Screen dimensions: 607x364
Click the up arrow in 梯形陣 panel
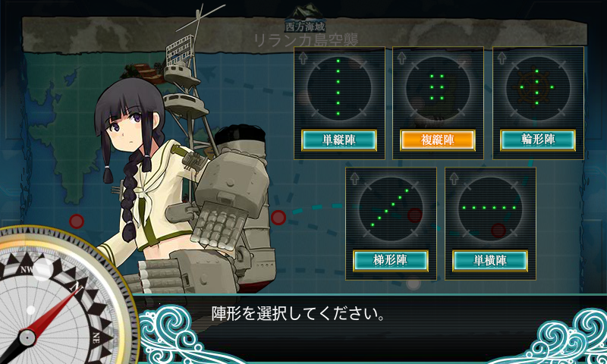click(x=354, y=179)
